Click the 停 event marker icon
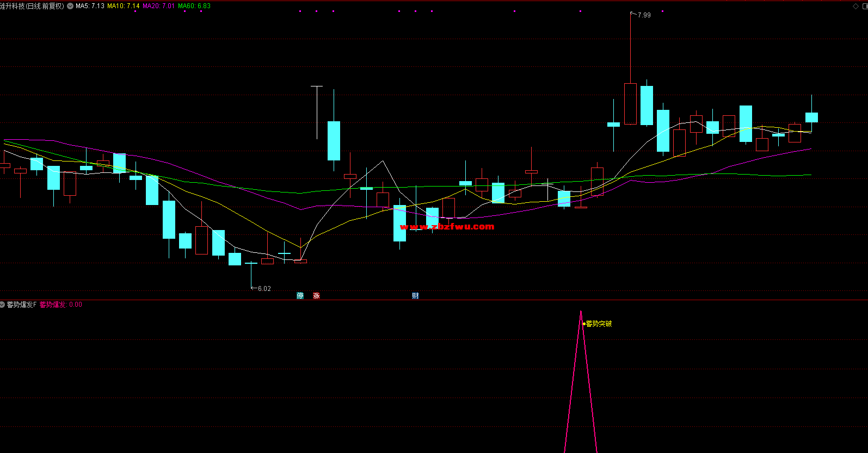Screen dimensions: 868x453 point(300,296)
